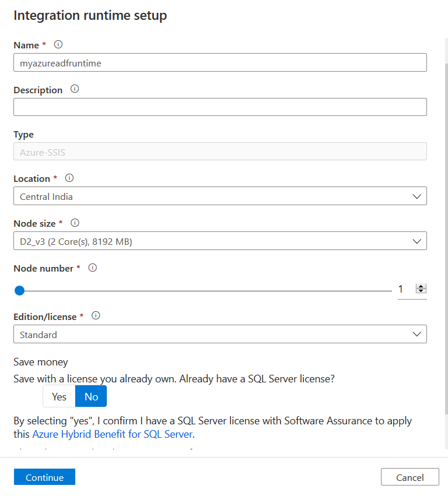Click the Node size info icon

75,223
